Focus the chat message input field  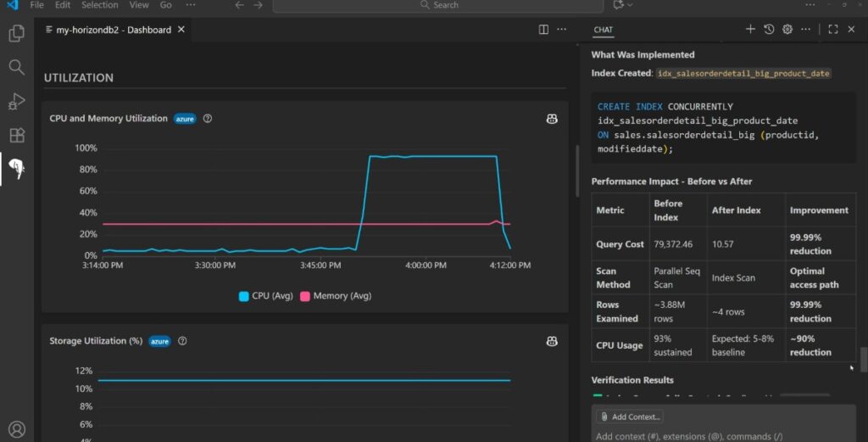tap(722, 436)
